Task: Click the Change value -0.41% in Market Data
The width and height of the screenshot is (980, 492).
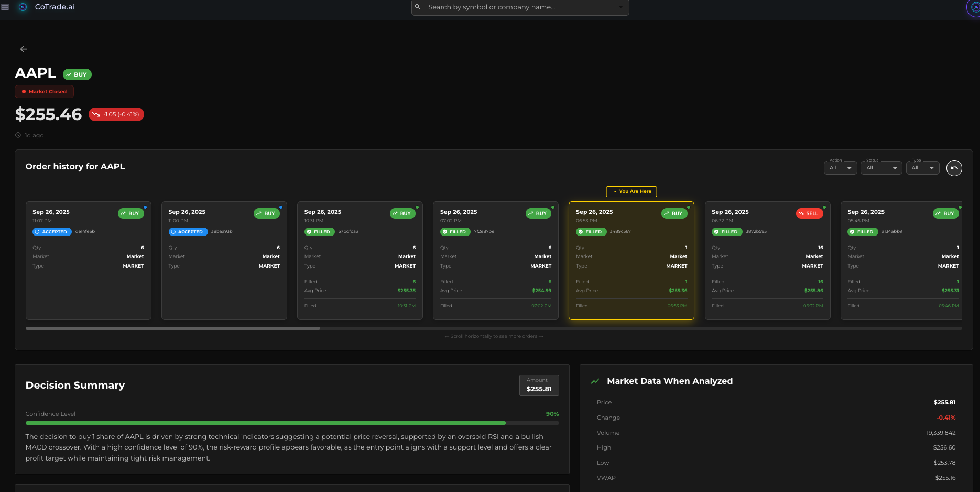Action: (946, 418)
